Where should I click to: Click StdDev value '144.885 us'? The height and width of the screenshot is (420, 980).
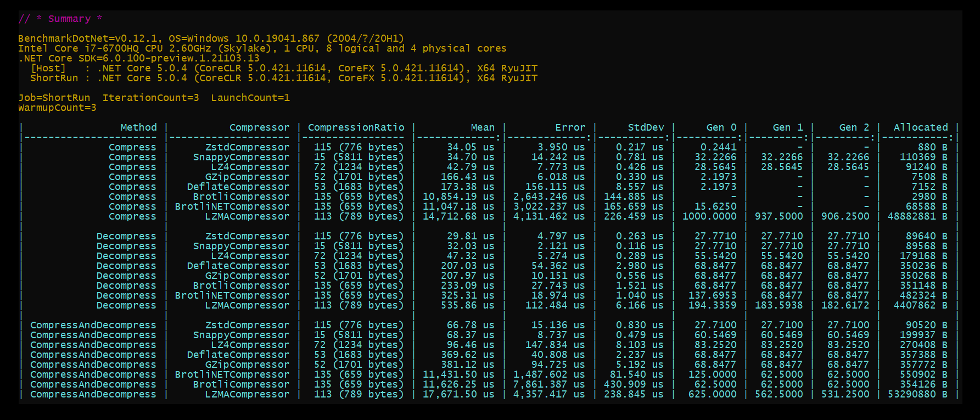634,197
